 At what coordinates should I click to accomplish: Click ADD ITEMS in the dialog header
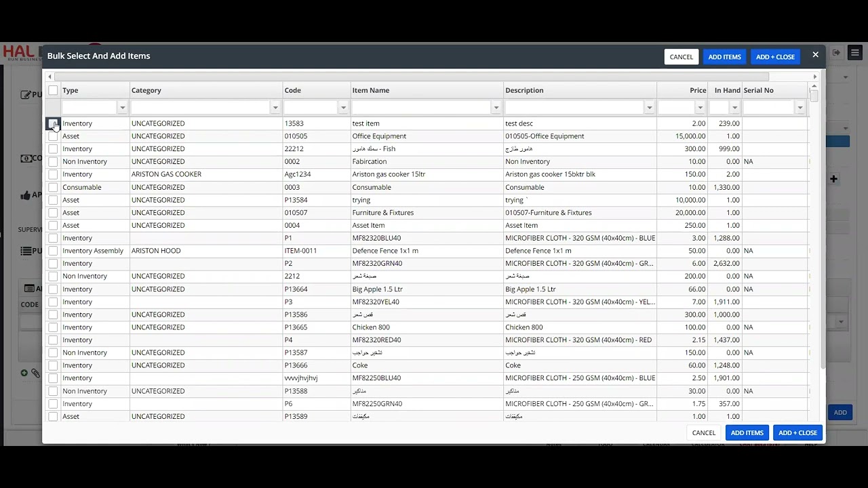724,57
